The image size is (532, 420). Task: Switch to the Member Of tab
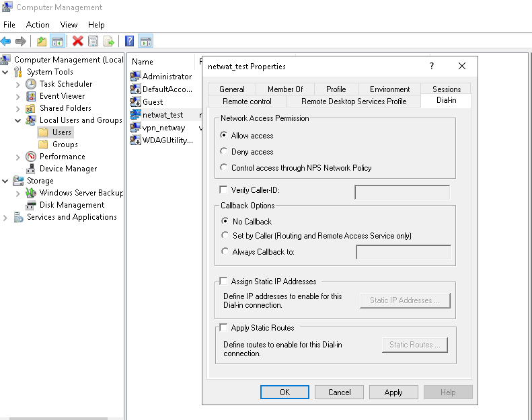(x=285, y=89)
